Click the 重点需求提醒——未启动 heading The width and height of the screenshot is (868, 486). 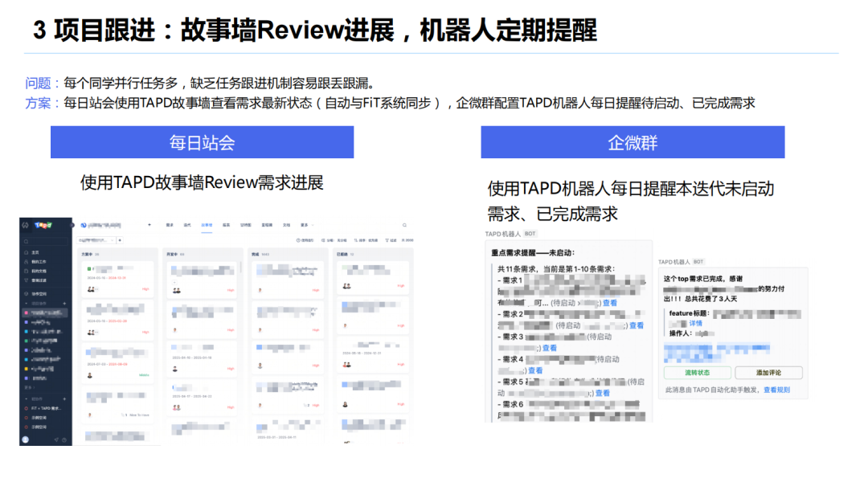pyautogui.click(x=533, y=252)
